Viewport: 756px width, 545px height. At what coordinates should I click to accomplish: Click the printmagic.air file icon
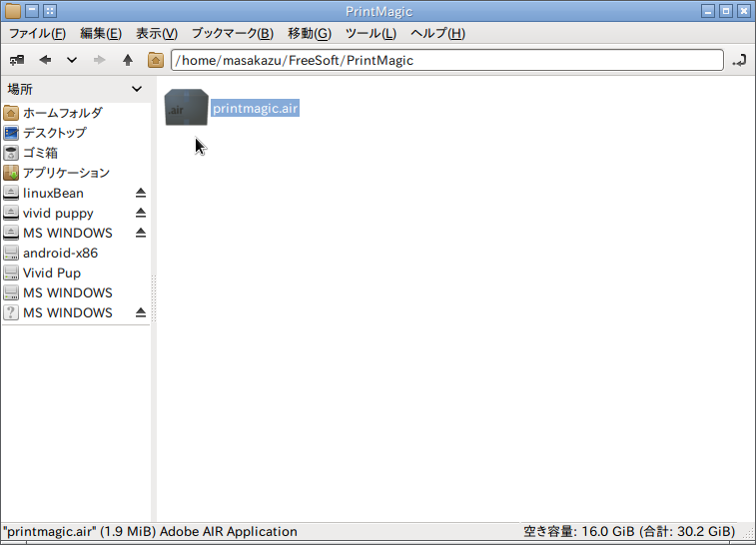186,108
